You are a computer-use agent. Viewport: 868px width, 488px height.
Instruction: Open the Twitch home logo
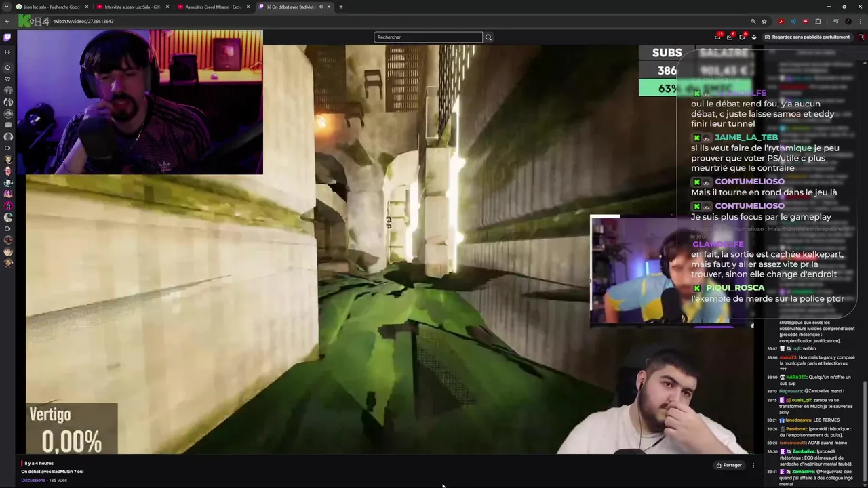[7, 37]
